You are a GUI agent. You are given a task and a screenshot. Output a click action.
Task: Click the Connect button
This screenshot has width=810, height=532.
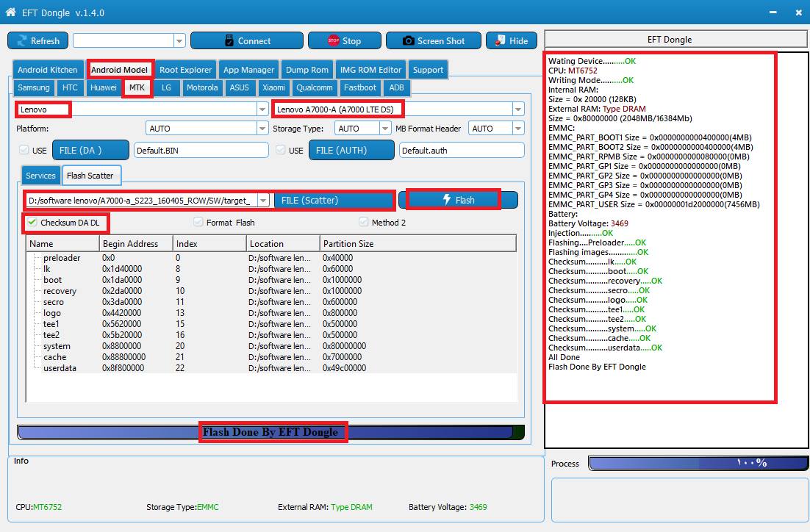[246, 41]
